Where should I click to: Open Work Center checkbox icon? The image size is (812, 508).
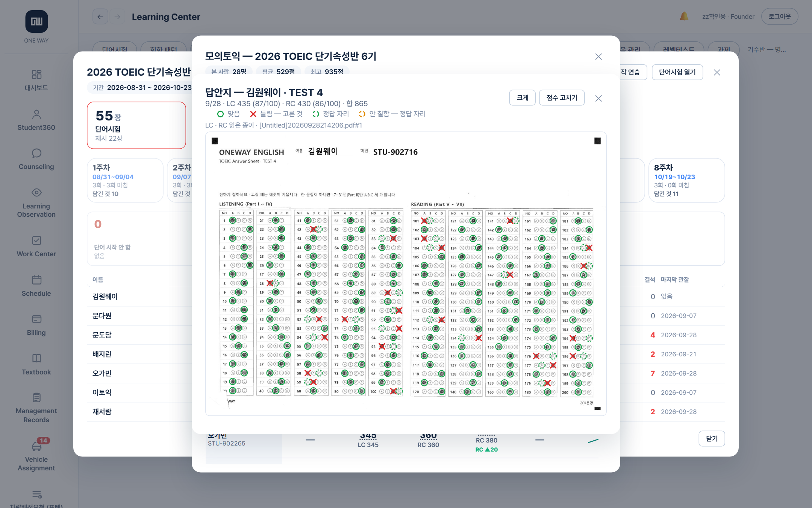click(36, 240)
